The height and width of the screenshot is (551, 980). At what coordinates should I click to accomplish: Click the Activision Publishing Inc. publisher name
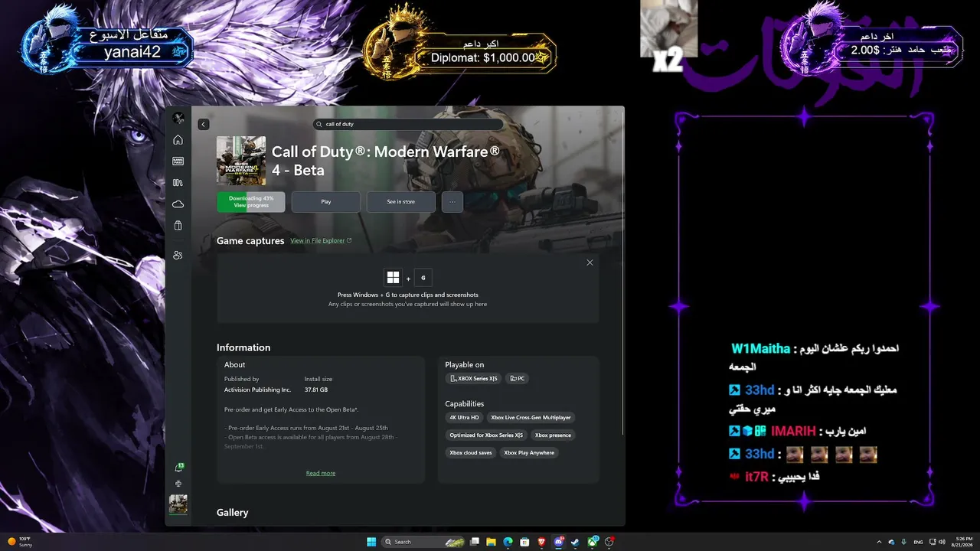[x=258, y=390]
